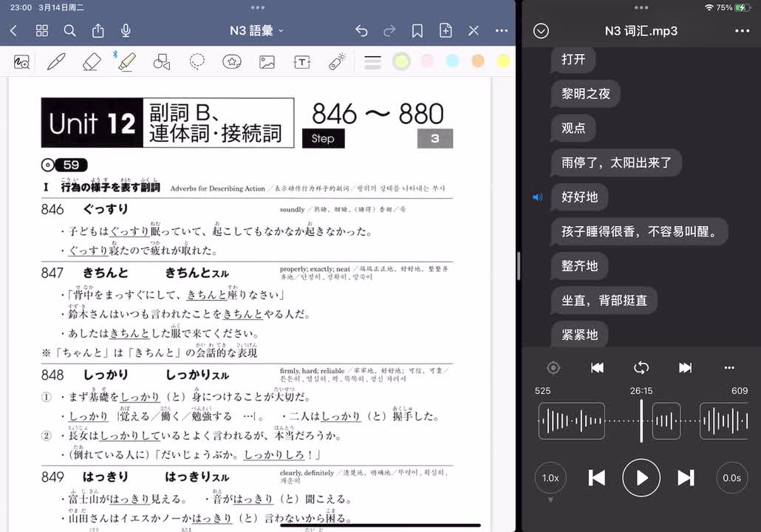Viewport: 761px width, 532px height.
Task: Open the battery status indicator
Action: (x=743, y=8)
